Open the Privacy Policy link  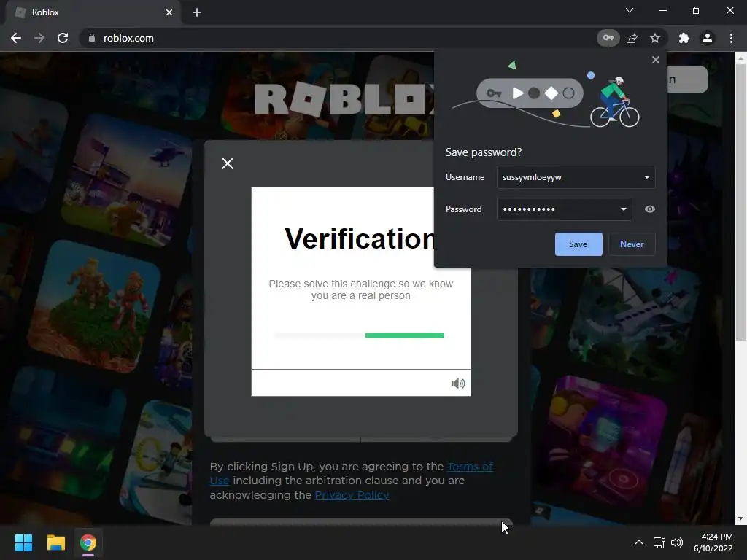(x=352, y=495)
